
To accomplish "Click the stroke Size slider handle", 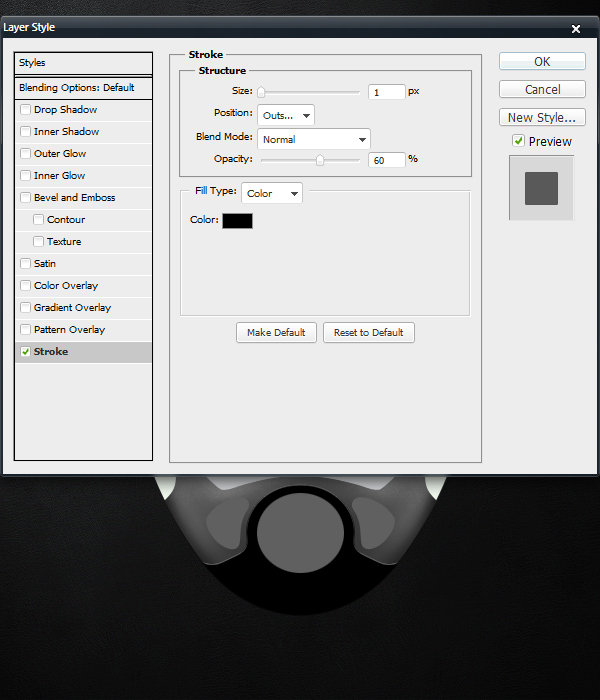I will 261,92.
